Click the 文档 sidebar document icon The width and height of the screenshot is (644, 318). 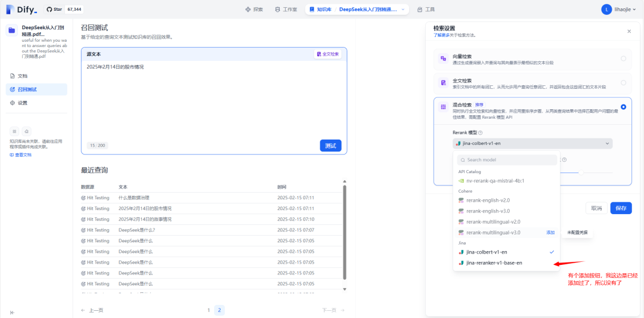[x=12, y=76]
